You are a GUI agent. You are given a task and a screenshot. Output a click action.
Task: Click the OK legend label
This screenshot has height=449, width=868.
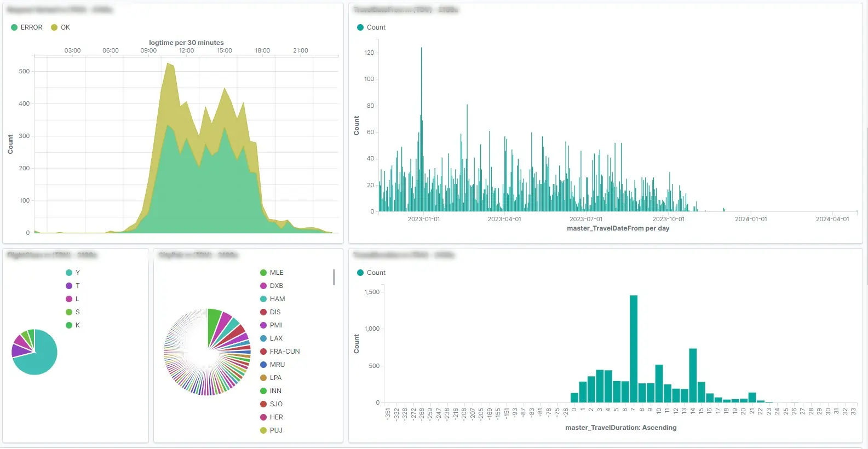pyautogui.click(x=65, y=27)
